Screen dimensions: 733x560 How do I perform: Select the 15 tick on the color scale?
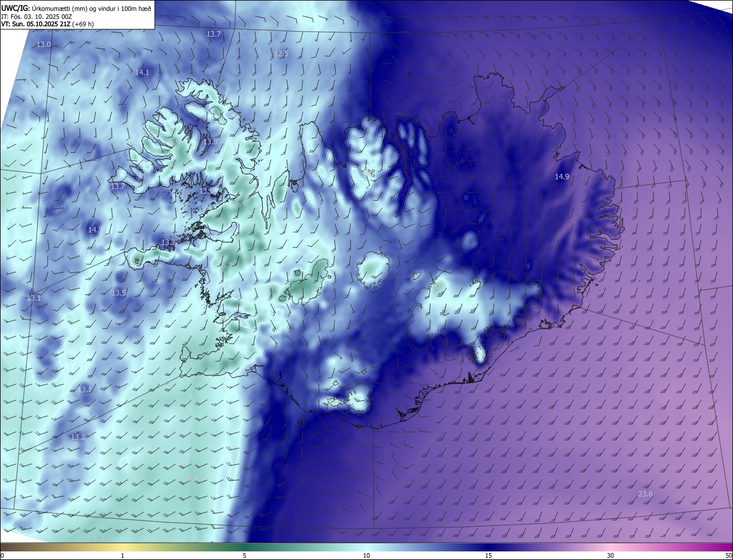pos(488,556)
